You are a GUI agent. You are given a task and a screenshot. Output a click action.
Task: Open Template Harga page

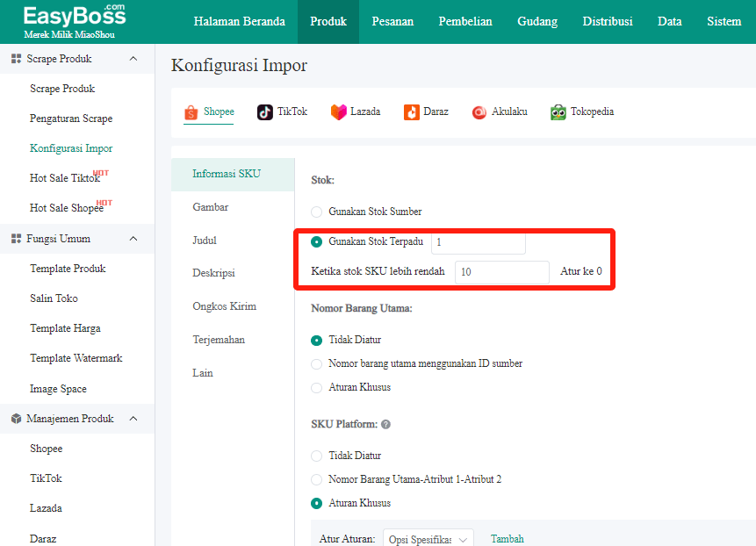click(66, 328)
